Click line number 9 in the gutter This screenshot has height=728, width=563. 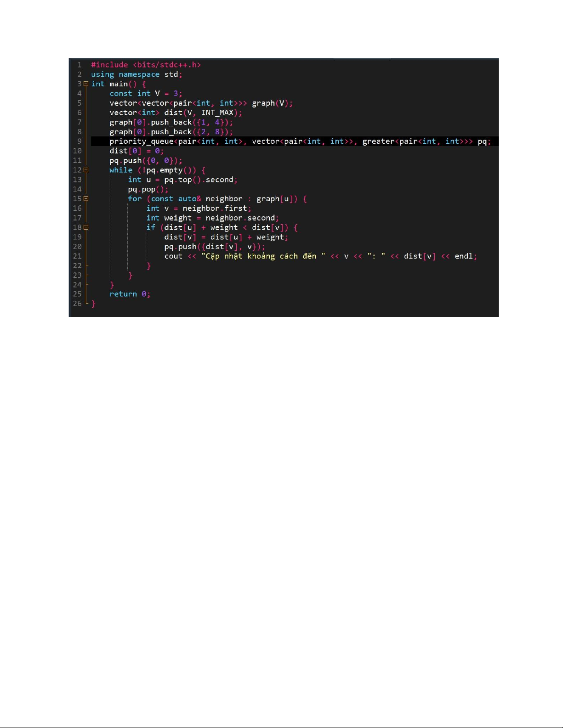pyautogui.click(x=80, y=141)
